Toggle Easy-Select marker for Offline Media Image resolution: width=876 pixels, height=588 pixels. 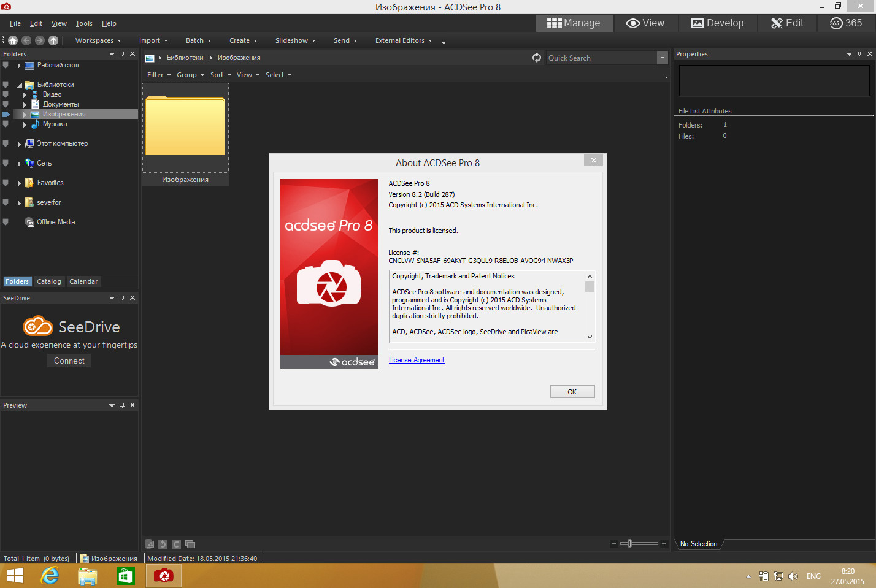point(6,222)
